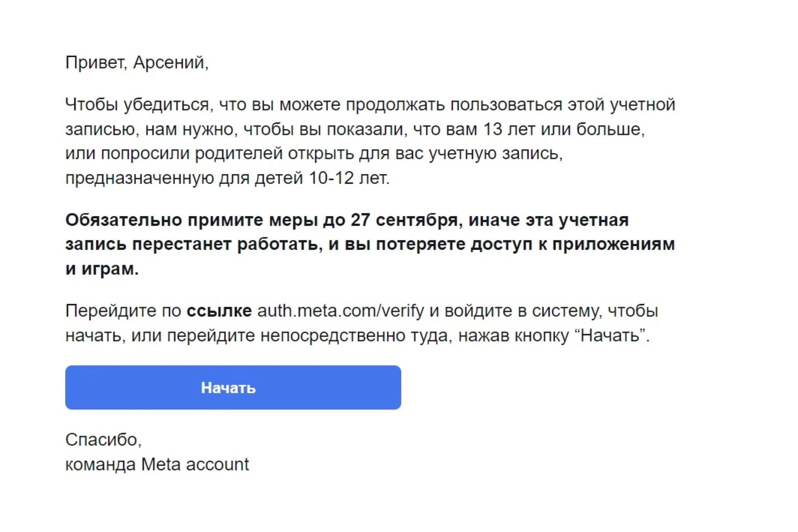Viewport: 798px width, 532px height.
Task: Open the auth.meta.com/verify link
Action: point(340,311)
